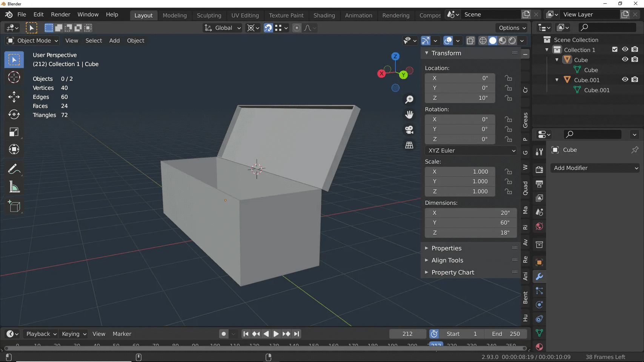644x362 pixels.
Task: Open the Object Mode dropdown
Action: [x=33, y=40]
